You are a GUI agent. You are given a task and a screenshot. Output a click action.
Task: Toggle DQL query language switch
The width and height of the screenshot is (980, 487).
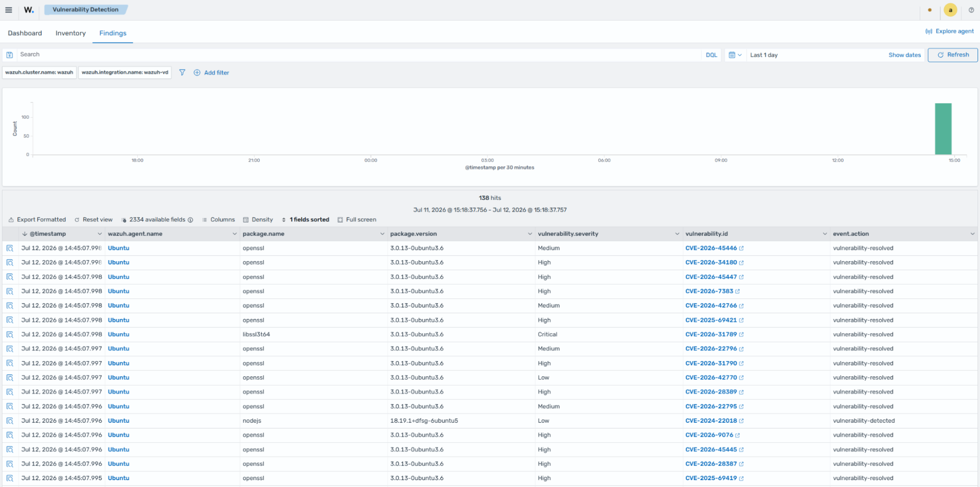(x=711, y=55)
